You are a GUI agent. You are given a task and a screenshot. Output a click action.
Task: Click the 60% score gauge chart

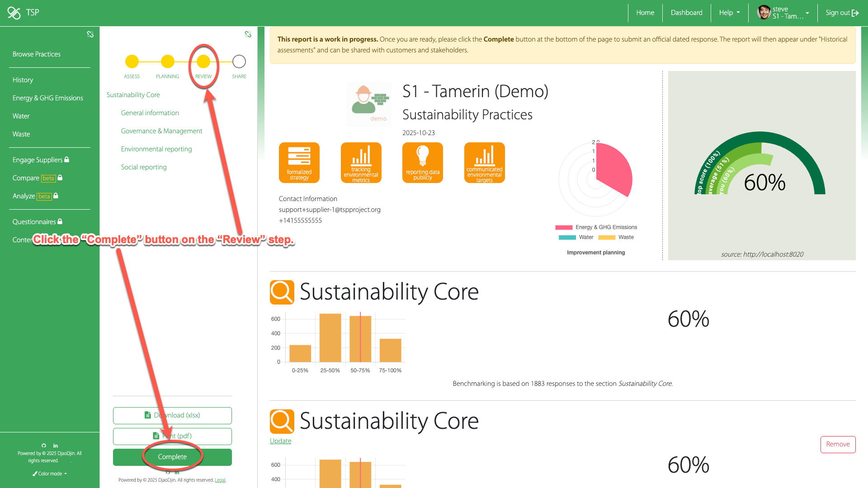pyautogui.click(x=761, y=172)
